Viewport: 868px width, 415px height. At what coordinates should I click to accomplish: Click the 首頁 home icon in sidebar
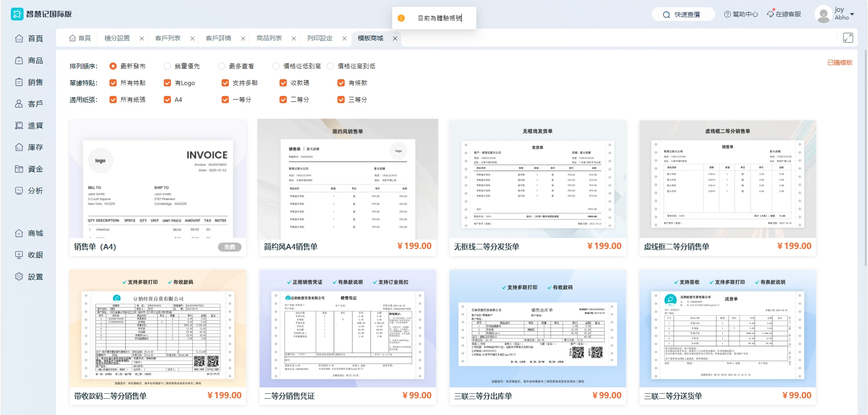click(x=19, y=38)
